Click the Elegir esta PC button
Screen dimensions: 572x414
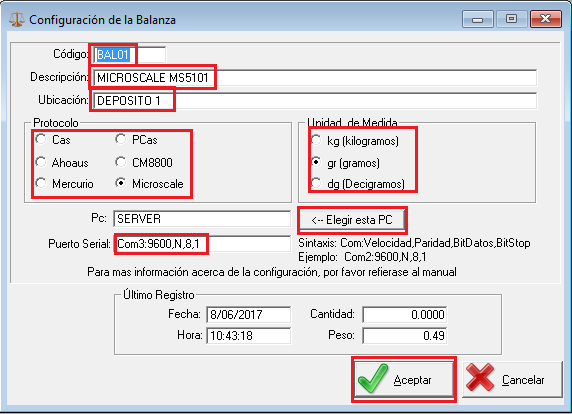pos(352,220)
